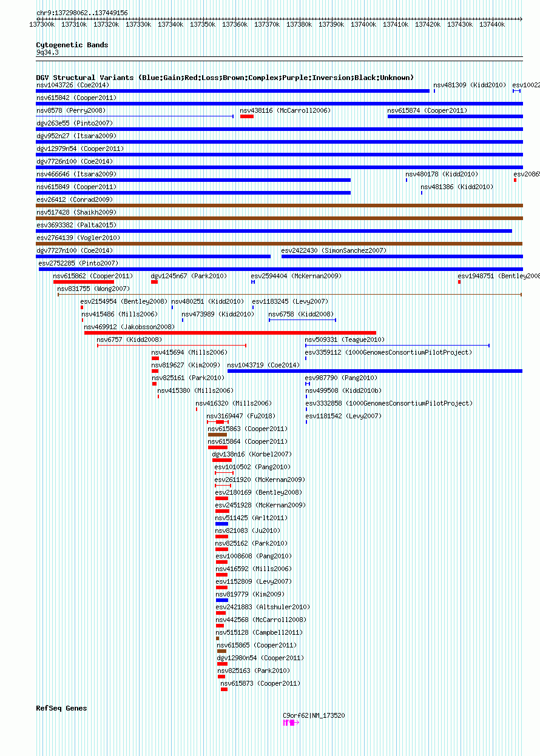Select esv2422430 (SimonSanchez2007) label
Screen dimensions: 540x756
pyautogui.click(x=334, y=250)
